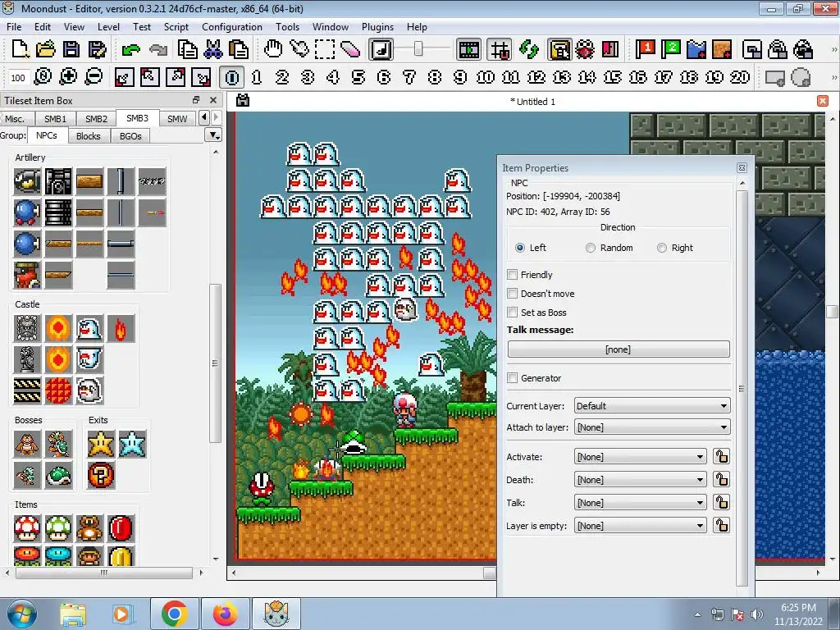Select section 20 number icon

(x=740, y=78)
